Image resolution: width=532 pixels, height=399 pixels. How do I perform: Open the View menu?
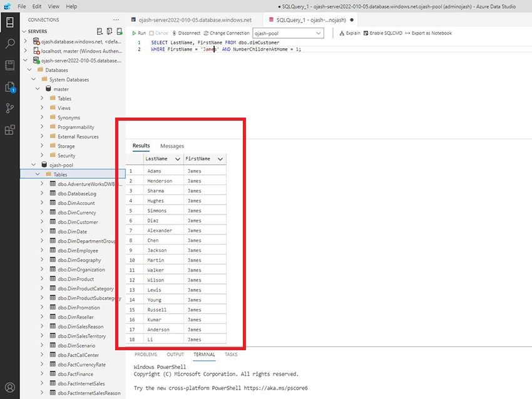tap(53, 6)
